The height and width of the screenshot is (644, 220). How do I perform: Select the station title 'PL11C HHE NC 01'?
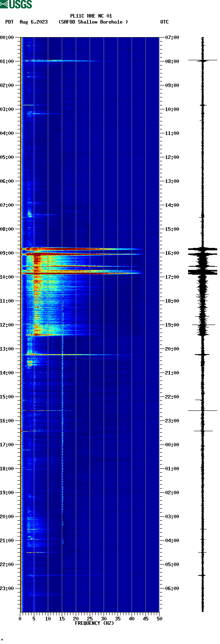91,16
